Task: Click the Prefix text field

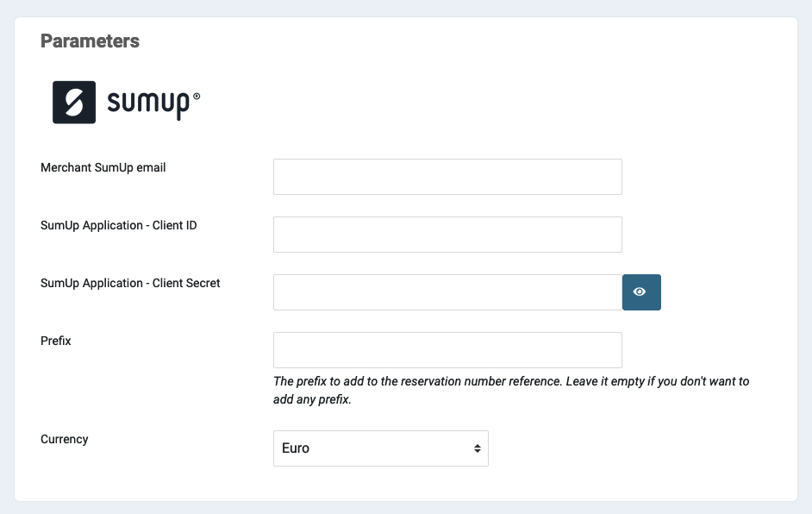Action: click(x=447, y=350)
